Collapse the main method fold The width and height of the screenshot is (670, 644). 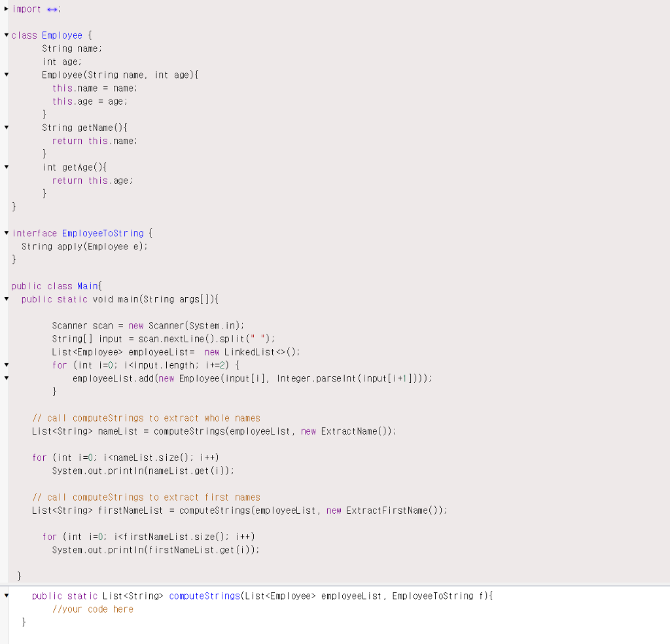tap(5, 299)
